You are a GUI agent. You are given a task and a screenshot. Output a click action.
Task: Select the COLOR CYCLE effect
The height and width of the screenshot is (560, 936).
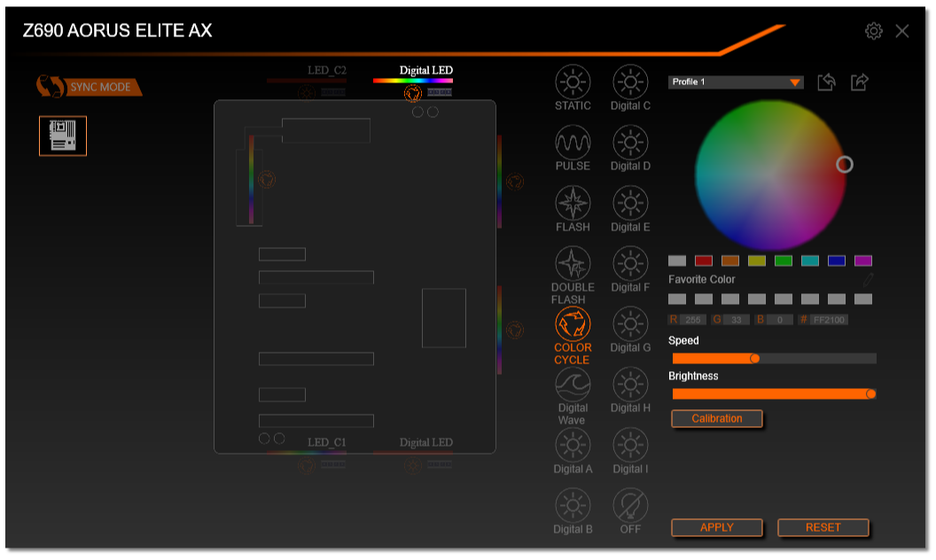pos(573,324)
